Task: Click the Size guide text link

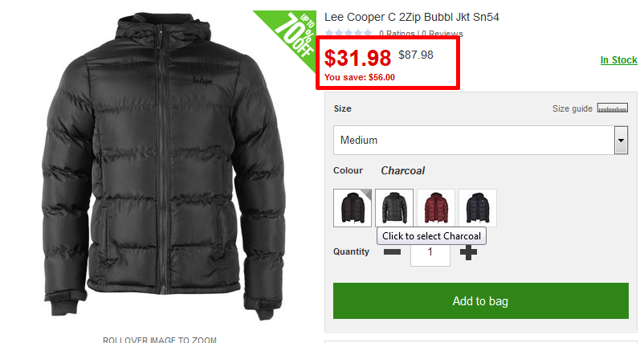Action: pyautogui.click(x=572, y=108)
